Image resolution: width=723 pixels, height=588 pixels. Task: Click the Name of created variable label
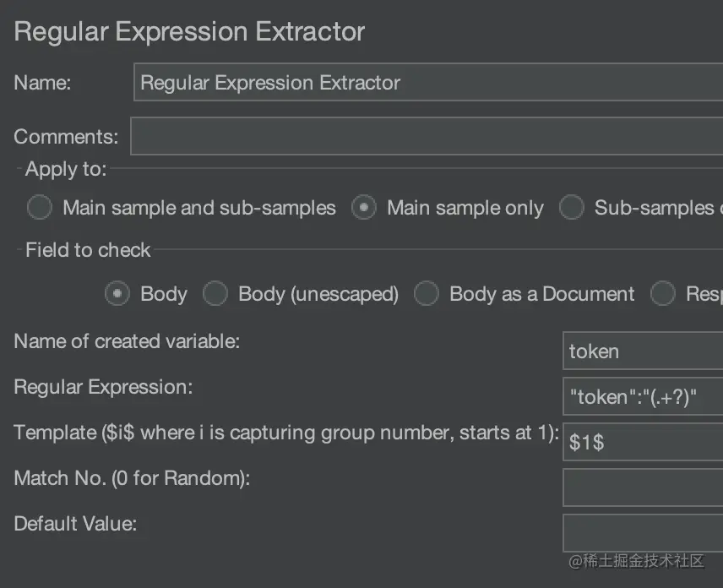[127, 342]
